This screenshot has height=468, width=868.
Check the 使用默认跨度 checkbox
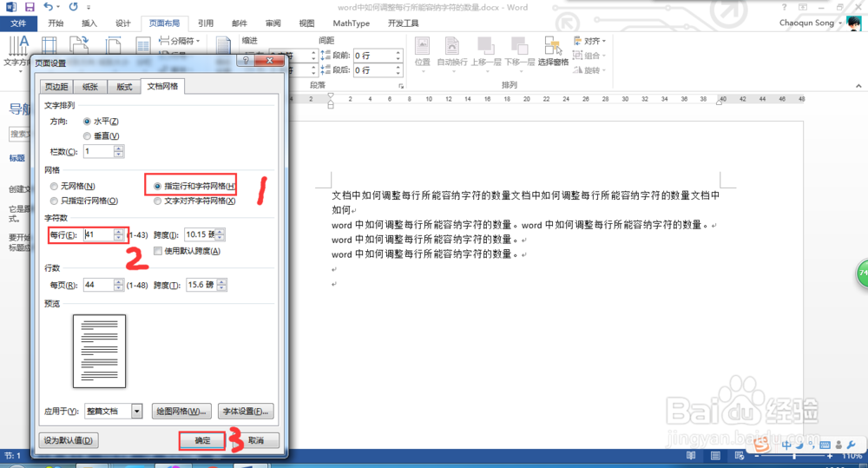(x=158, y=251)
